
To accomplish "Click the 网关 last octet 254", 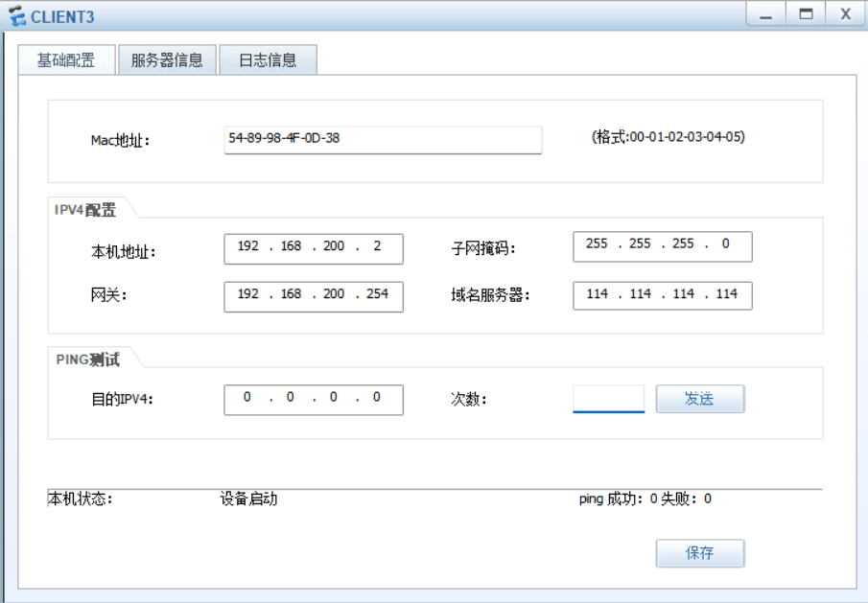I will point(377,294).
